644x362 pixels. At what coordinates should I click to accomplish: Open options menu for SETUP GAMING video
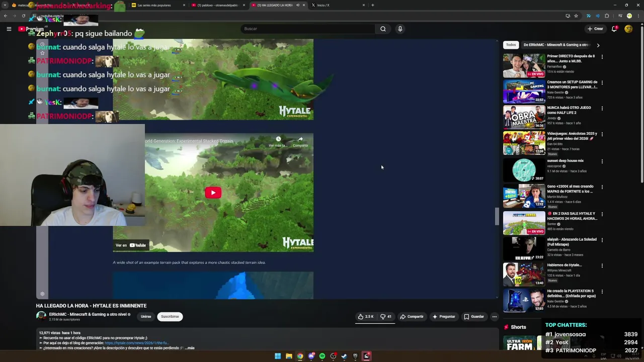click(602, 82)
